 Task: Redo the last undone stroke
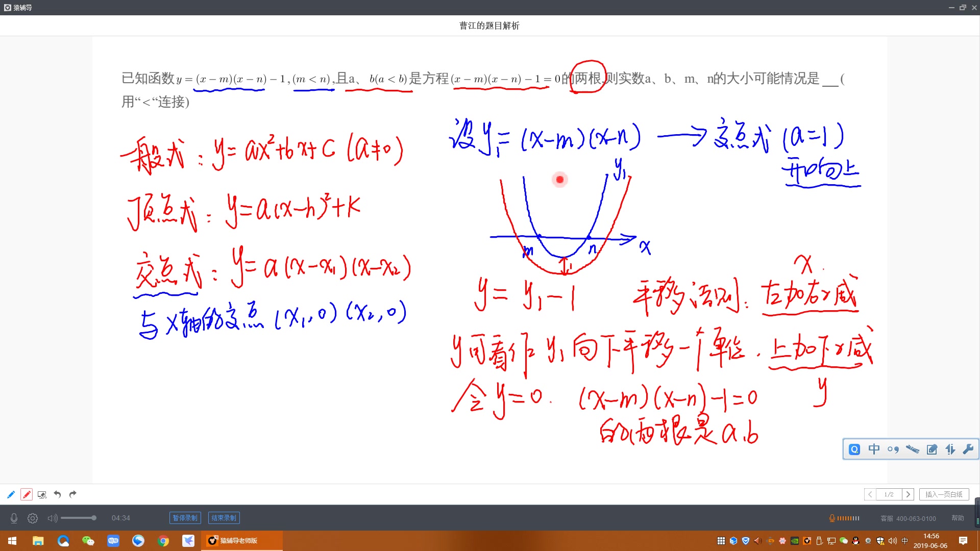click(72, 494)
